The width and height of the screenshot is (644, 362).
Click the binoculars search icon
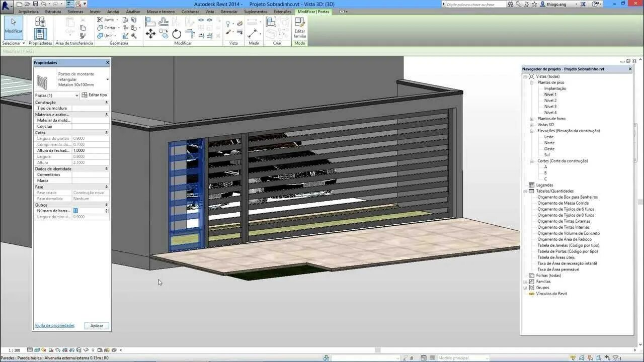click(x=511, y=4)
